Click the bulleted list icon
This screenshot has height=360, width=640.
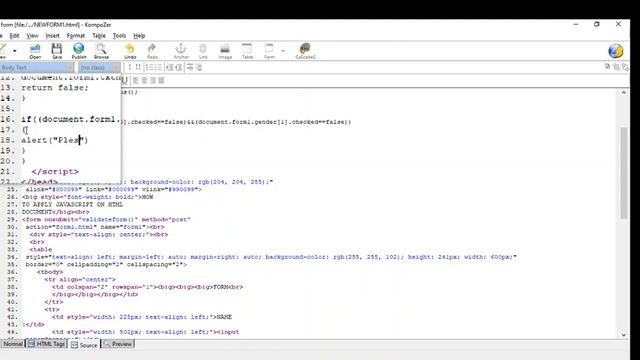pyautogui.click(x=158, y=67)
